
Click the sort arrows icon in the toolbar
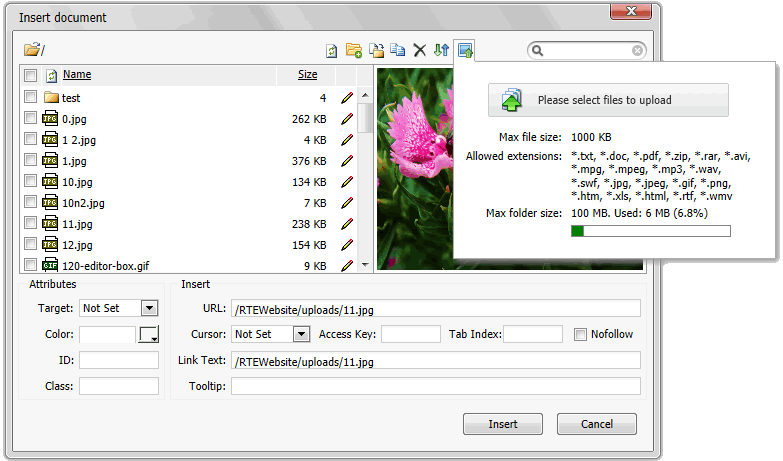click(x=441, y=50)
